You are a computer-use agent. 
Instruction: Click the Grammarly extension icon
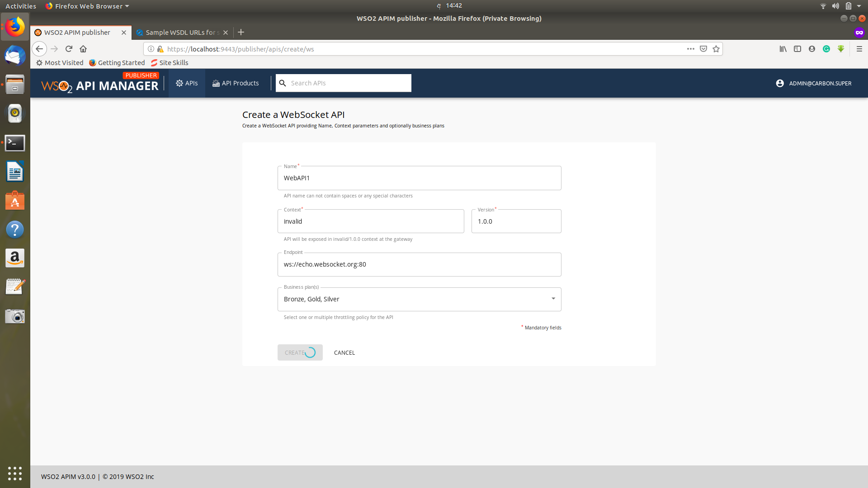tap(827, 49)
